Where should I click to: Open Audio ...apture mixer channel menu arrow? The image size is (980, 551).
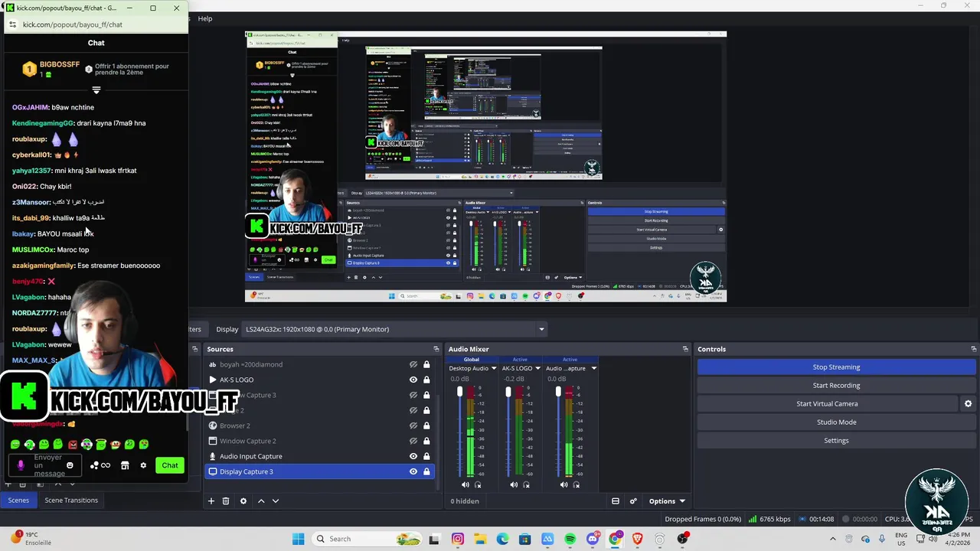593,368
